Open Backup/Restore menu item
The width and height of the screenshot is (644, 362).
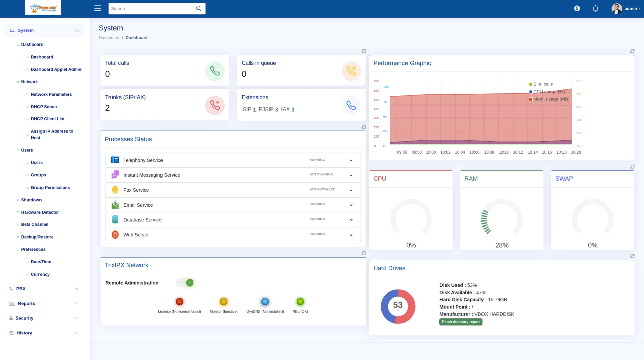coord(37,237)
